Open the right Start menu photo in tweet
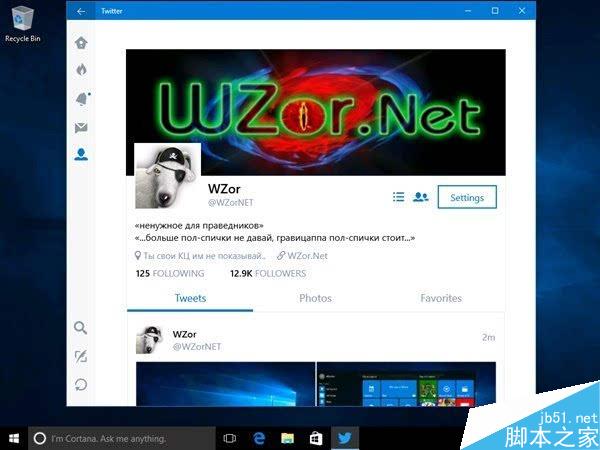Image resolution: width=600 pixels, height=450 pixels. coord(406,384)
